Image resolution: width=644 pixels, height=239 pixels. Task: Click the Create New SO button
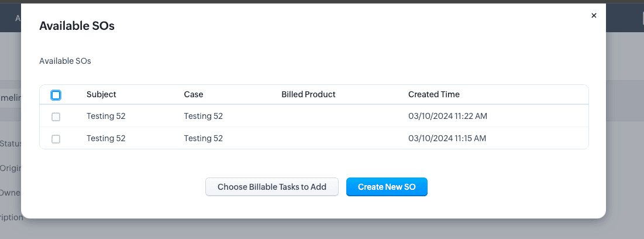(x=387, y=187)
